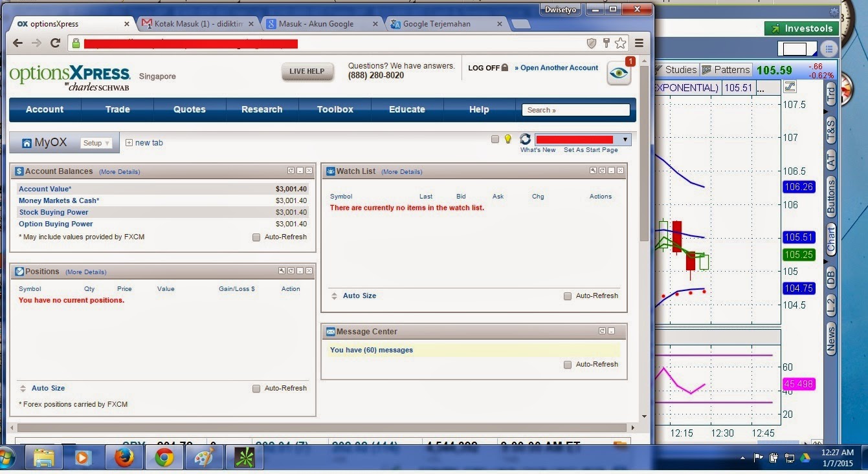This screenshot has height=474, width=868.
Task: Open the You have (60) messages link
Action: [372, 350]
